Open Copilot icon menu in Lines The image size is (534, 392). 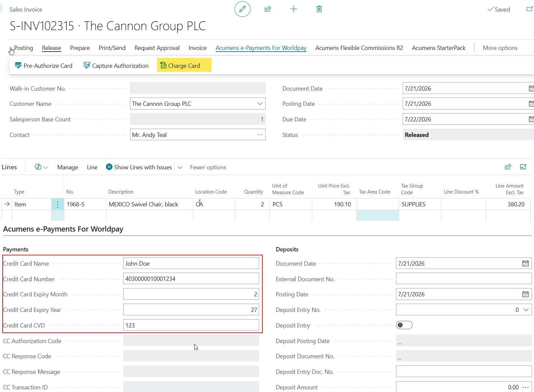(x=41, y=167)
